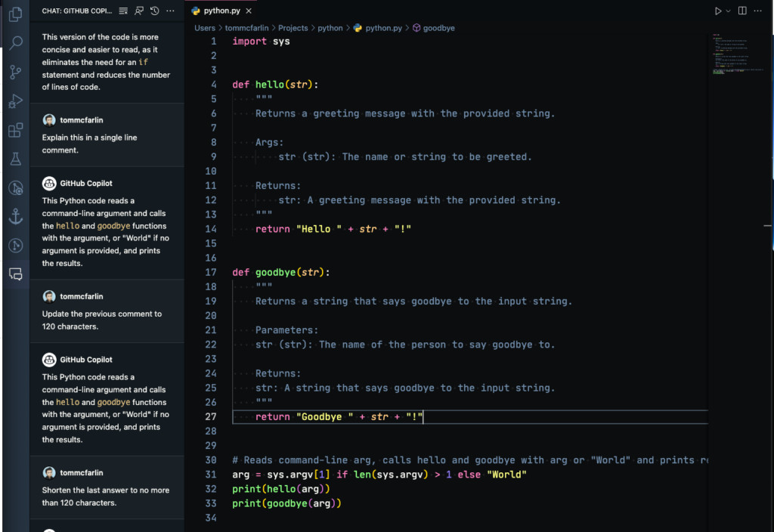
Task: Close the python.py tab
Action: [x=249, y=11]
